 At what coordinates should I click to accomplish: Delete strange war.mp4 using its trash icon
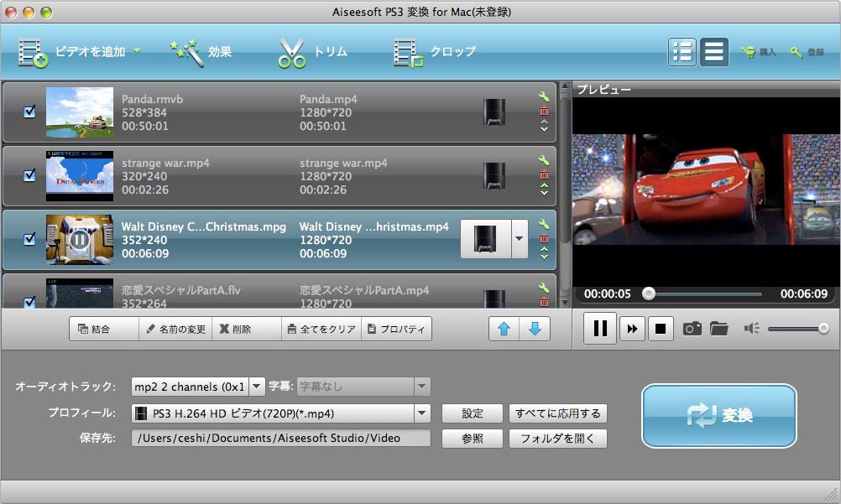pyautogui.click(x=544, y=174)
